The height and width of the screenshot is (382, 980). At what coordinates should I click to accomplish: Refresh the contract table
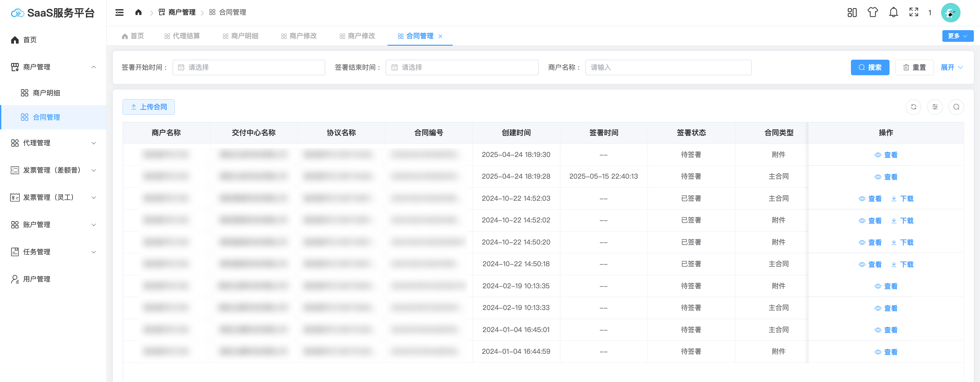[913, 107]
